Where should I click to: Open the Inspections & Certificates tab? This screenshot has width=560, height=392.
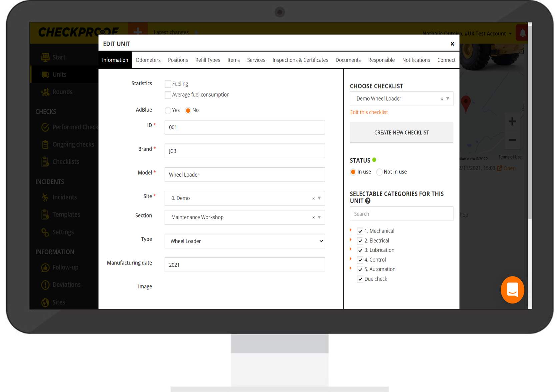[x=300, y=60]
